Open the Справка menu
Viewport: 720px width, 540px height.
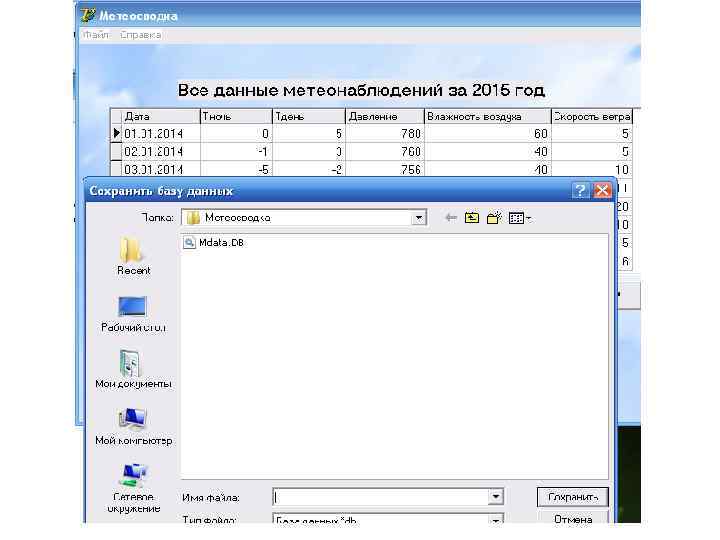click(141, 35)
